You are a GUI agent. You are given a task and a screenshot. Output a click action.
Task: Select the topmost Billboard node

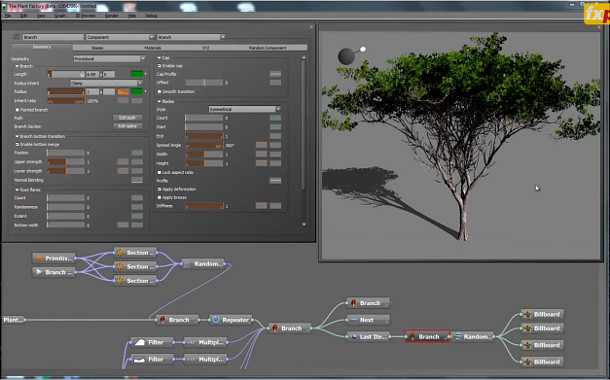click(542, 314)
